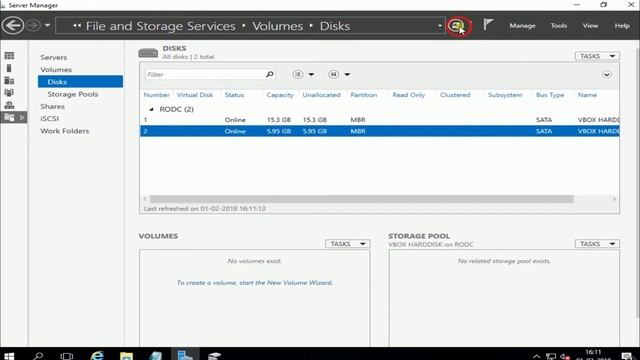The height and width of the screenshot is (360, 640).
Task: Sort by the Read Only column header
Action: coord(409,95)
